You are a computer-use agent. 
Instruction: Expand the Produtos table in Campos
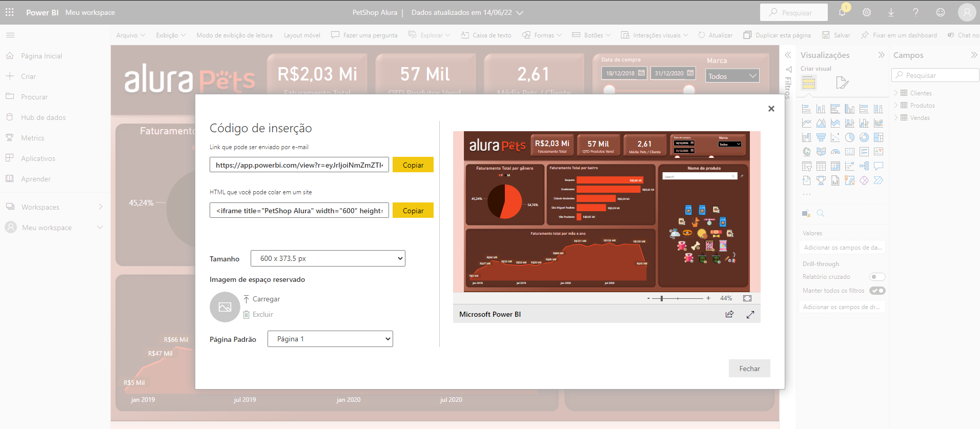[x=896, y=105]
